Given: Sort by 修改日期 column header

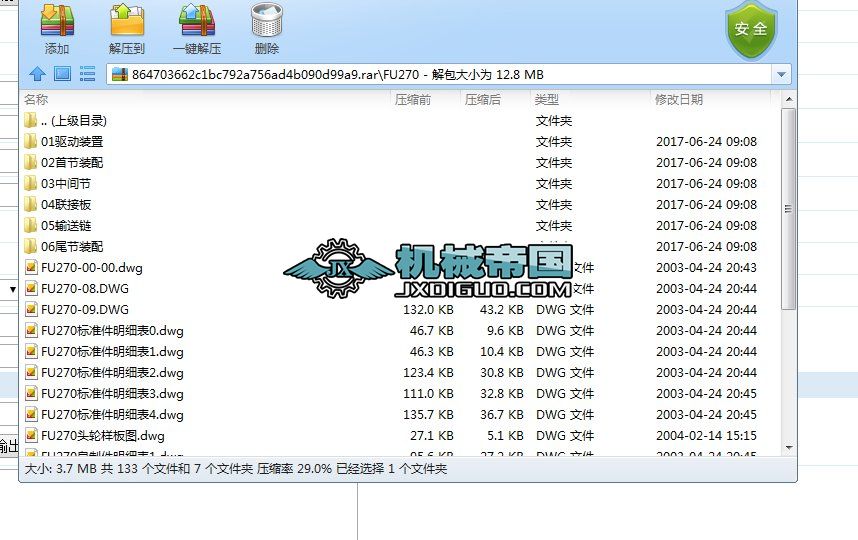Looking at the screenshot, I should (x=679, y=100).
